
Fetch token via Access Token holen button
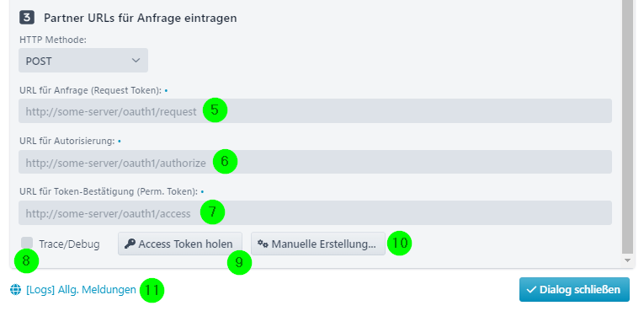pyautogui.click(x=180, y=244)
